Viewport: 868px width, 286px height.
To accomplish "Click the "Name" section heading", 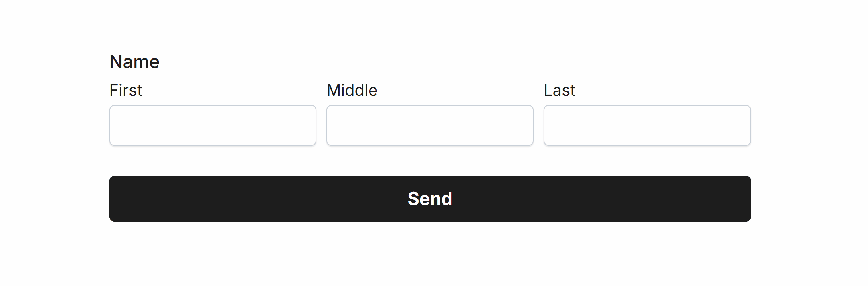I will (134, 62).
